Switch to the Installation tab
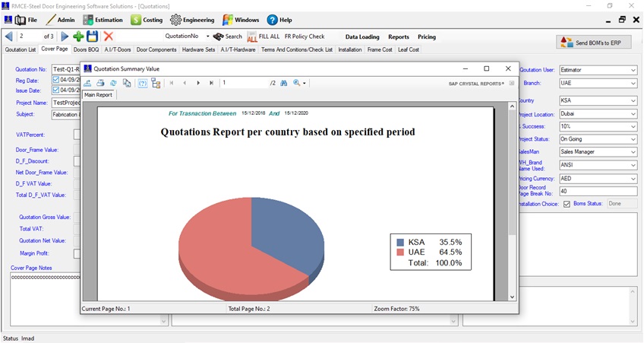Screen dimensions: 644x343 click(350, 49)
